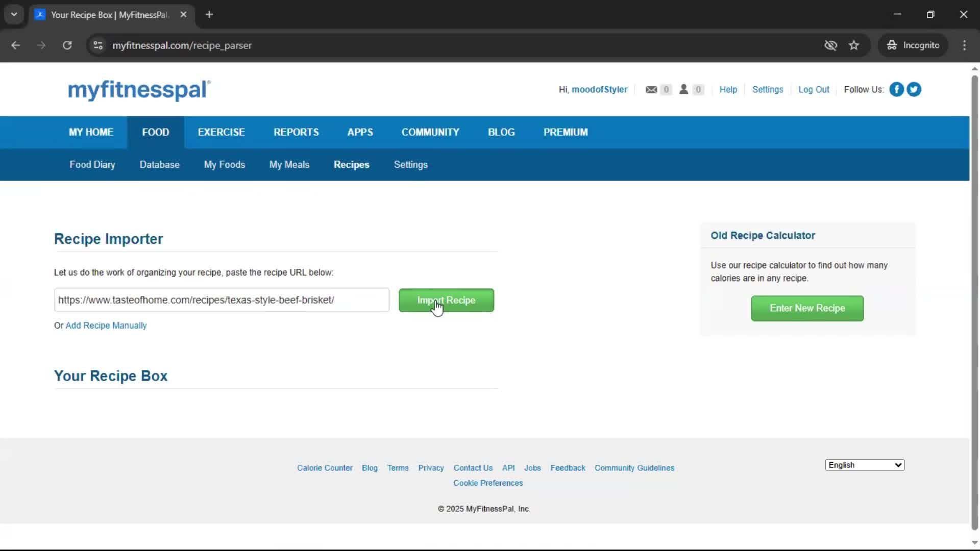Viewport: 980px width, 551px height.
Task: Open the account Settings link in header
Action: point(768,89)
